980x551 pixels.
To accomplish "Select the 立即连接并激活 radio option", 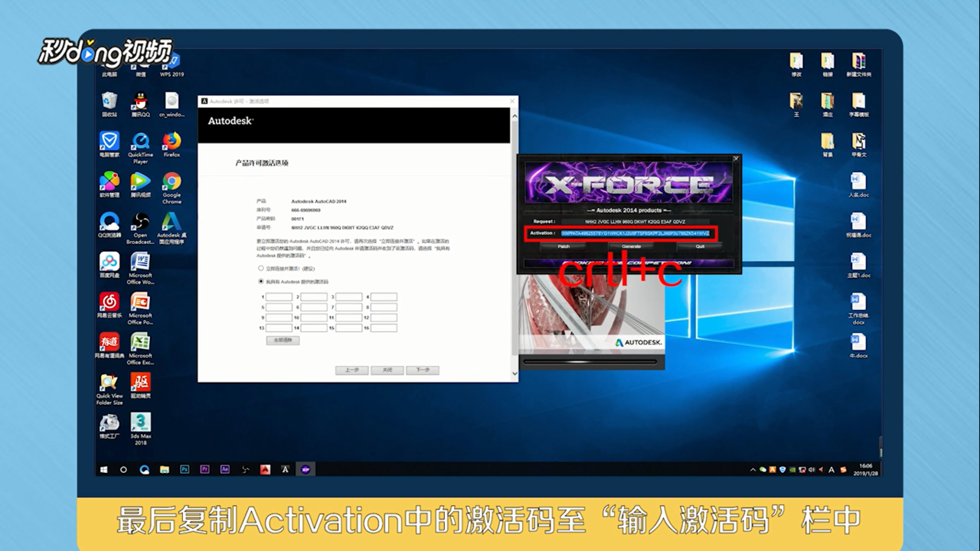I will pyautogui.click(x=261, y=269).
